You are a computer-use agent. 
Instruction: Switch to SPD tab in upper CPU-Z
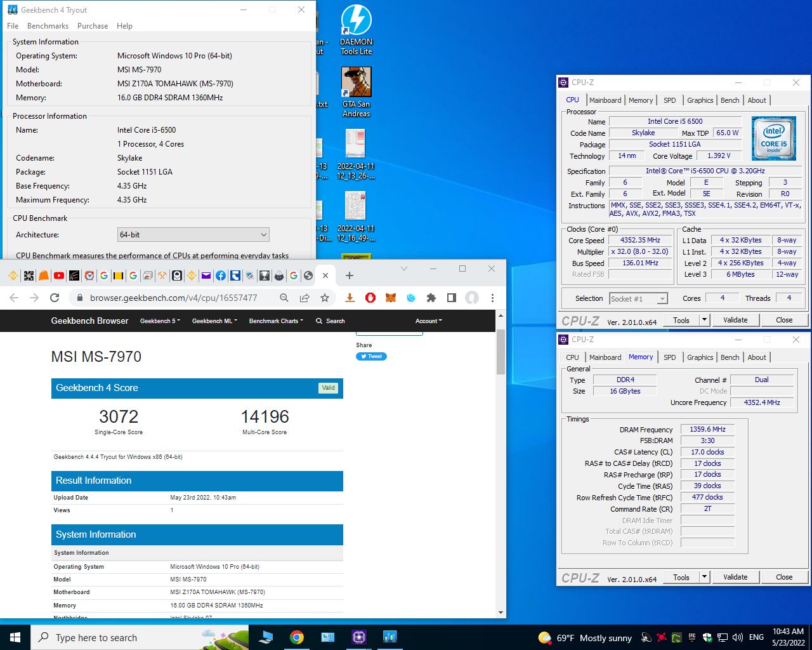point(670,100)
